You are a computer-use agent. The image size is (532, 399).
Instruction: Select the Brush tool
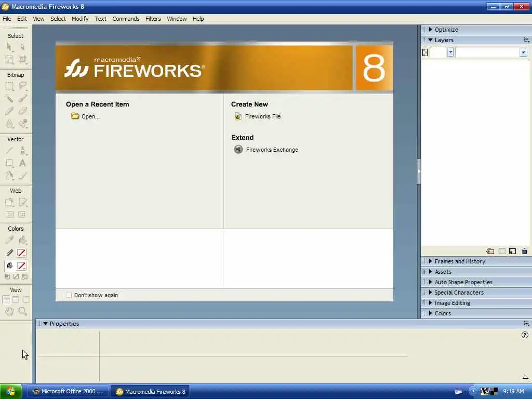pos(22,98)
